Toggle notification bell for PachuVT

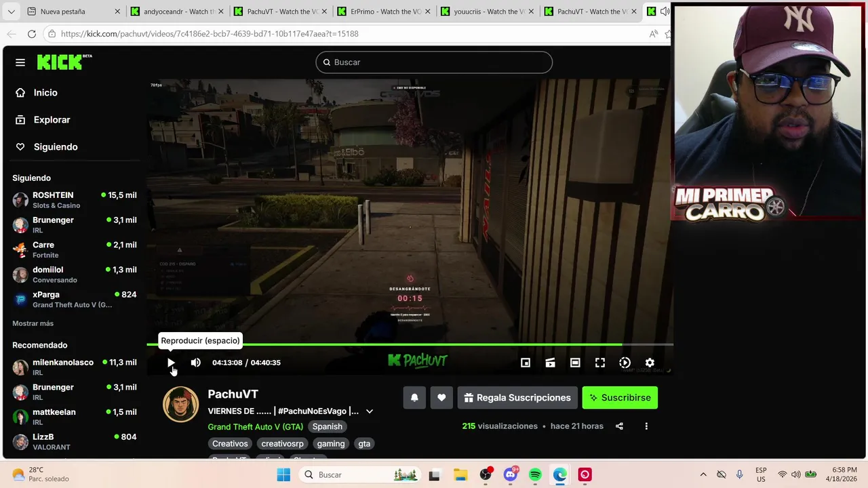(x=414, y=398)
